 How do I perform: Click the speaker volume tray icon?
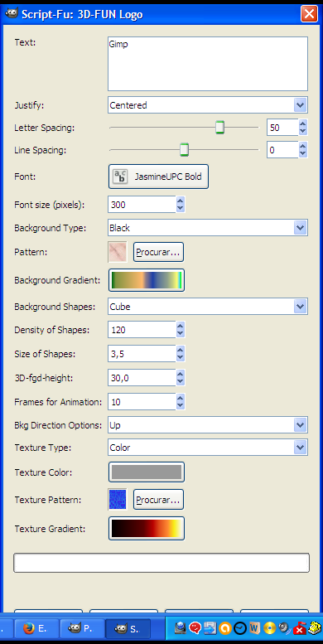click(x=284, y=627)
